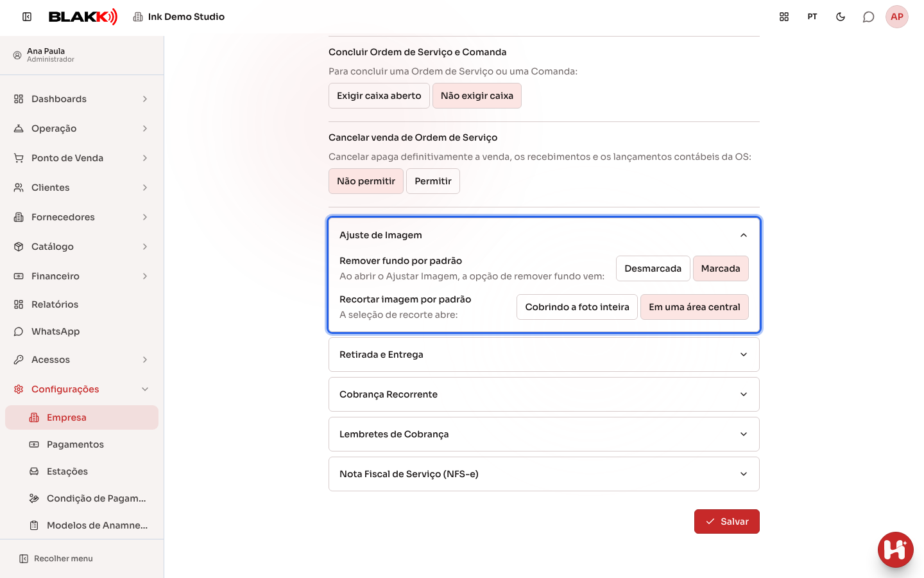Open Modelos de Anamnese submenu item
Image resolution: width=924 pixels, height=578 pixels.
point(81,525)
